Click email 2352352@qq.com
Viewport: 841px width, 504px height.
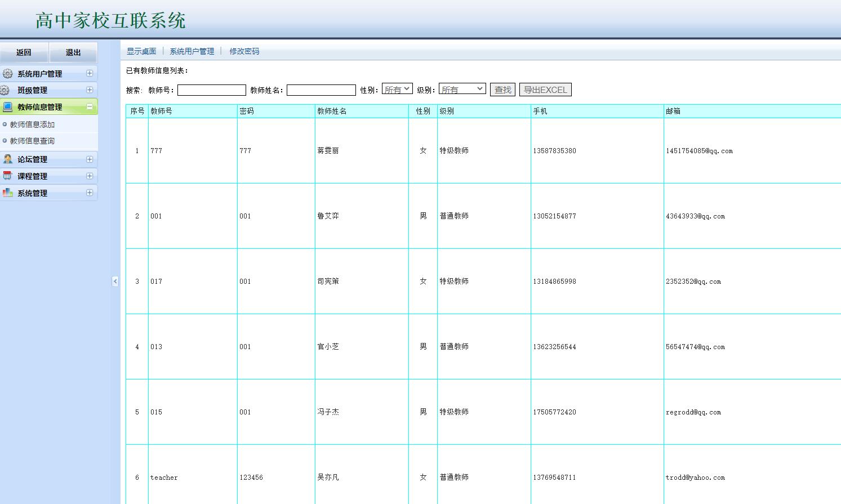(693, 282)
